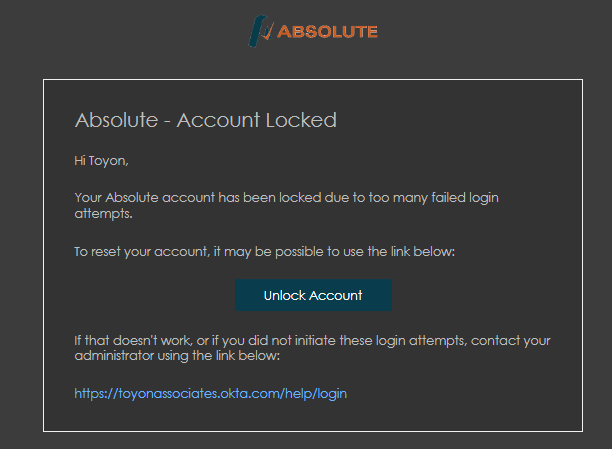Click the word 'Unlock' on the teal button
The width and height of the screenshot is (612, 449).
(x=285, y=296)
